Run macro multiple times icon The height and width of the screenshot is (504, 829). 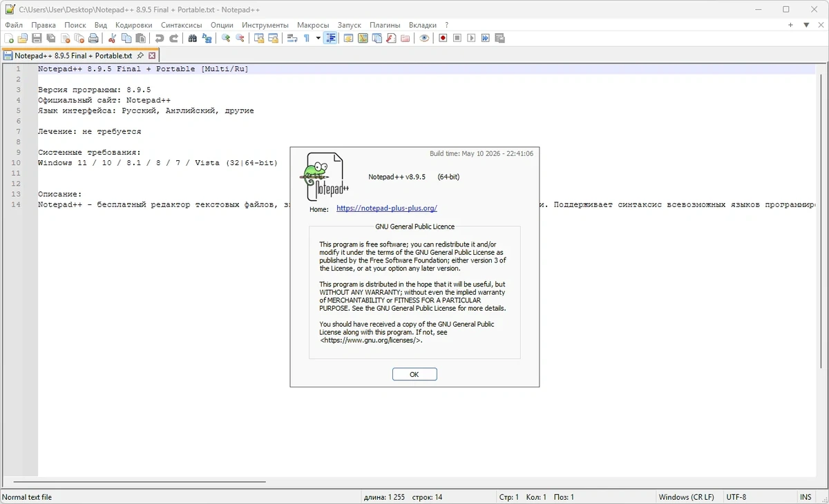tap(485, 38)
